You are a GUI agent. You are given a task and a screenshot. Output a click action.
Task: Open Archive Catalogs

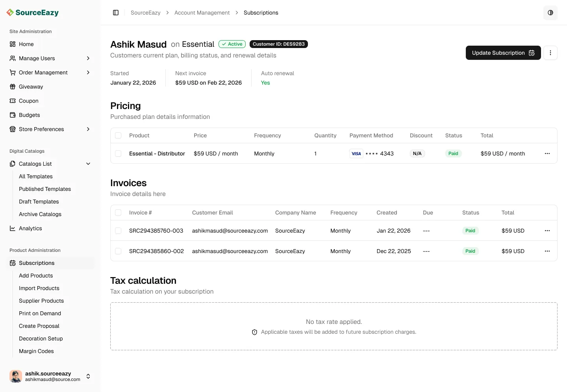(x=40, y=214)
